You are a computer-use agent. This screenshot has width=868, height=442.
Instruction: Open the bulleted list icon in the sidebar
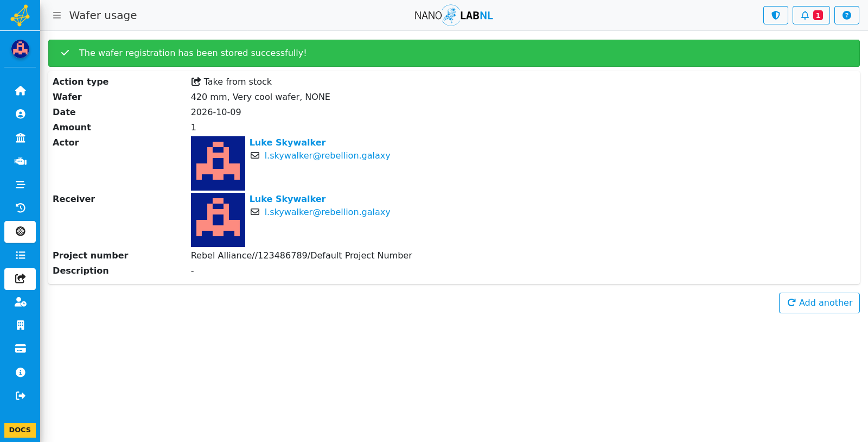(20, 255)
